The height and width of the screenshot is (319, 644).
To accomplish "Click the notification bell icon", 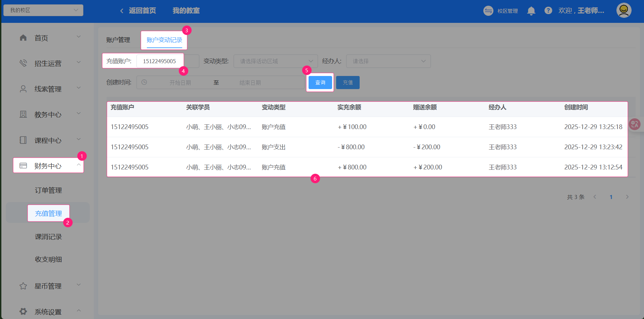I will (x=531, y=11).
